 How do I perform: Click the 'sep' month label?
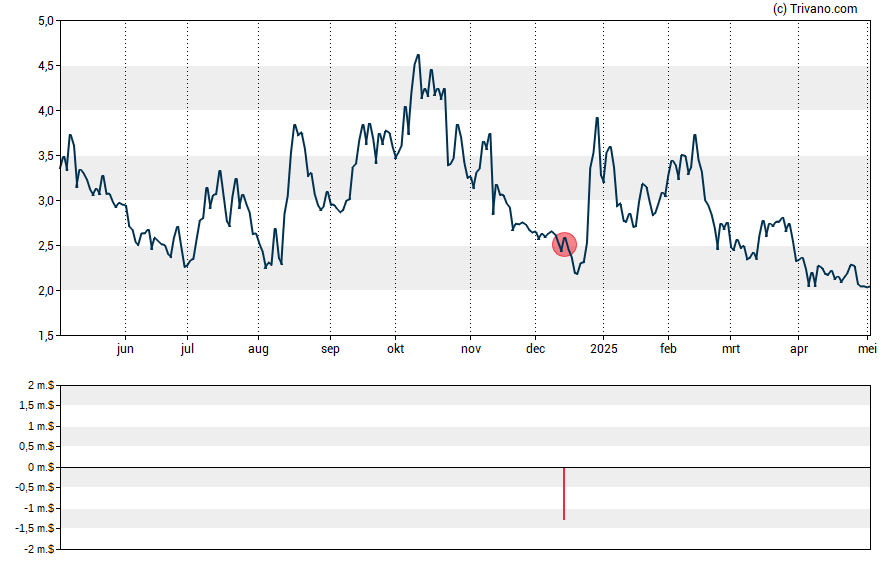(x=330, y=349)
